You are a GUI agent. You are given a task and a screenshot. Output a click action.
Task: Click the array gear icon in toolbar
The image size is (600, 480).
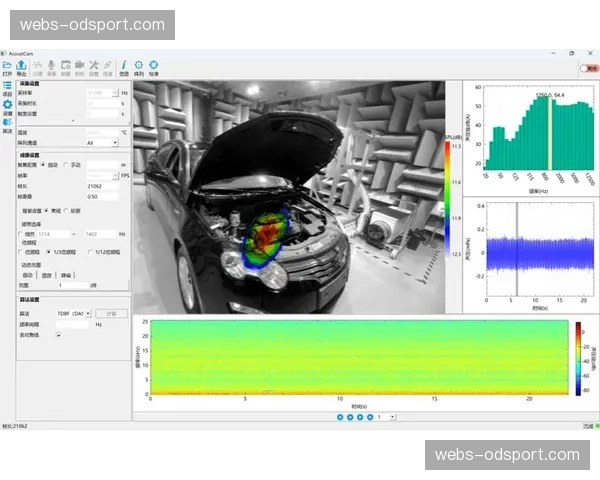pyautogui.click(x=139, y=65)
